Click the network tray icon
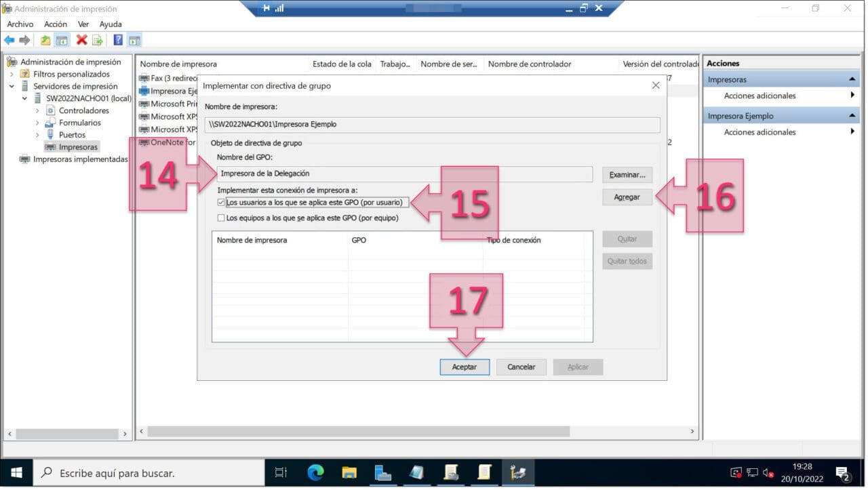 click(753, 472)
